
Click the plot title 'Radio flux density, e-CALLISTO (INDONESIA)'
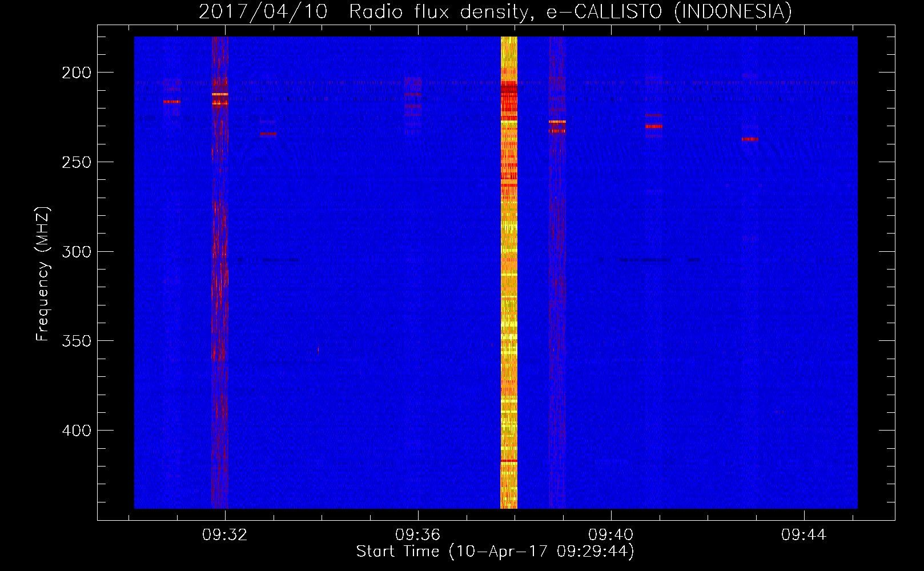click(x=570, y=11)
